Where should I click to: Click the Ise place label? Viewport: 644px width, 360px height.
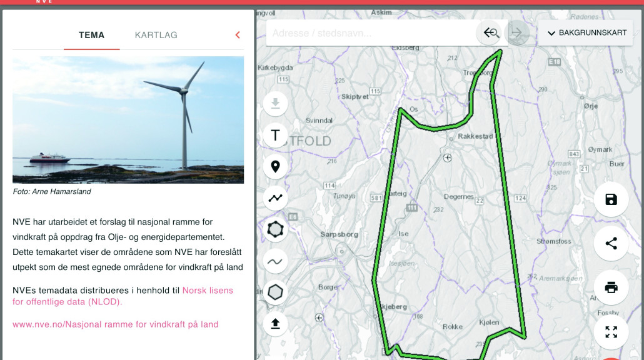[x=403, y=234]
